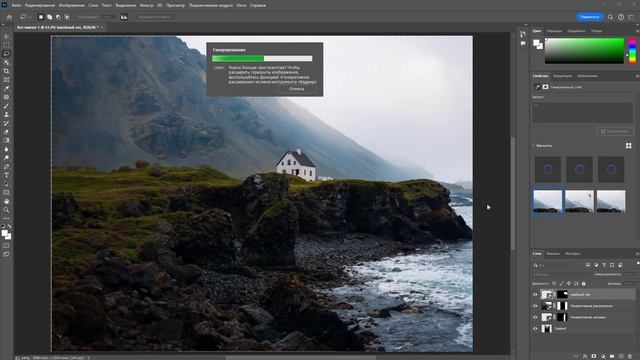
Task: Open layer filter kind dropdown
Action: tap(558, 265)
